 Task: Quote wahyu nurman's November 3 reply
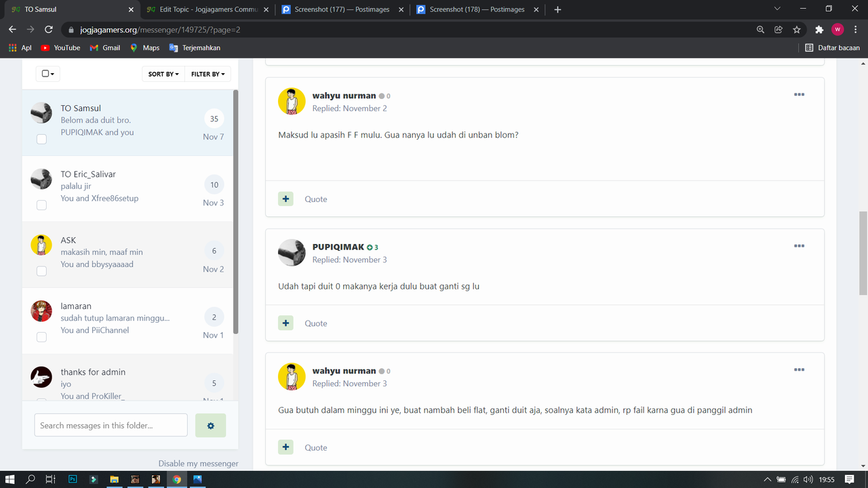316,447
